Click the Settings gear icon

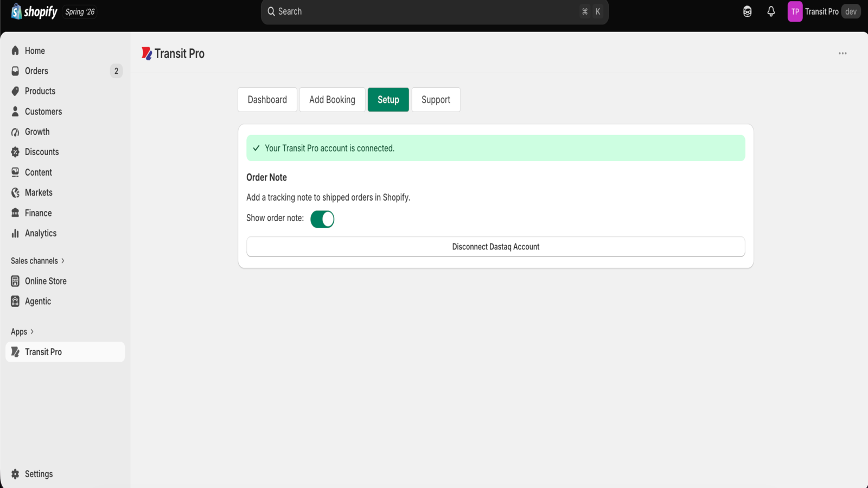15,474
